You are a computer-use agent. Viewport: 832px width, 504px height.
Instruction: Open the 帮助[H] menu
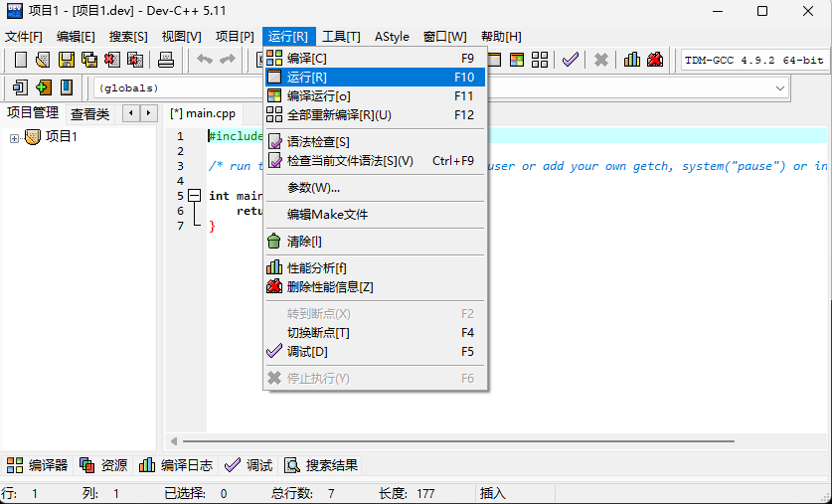coord(501,37)
